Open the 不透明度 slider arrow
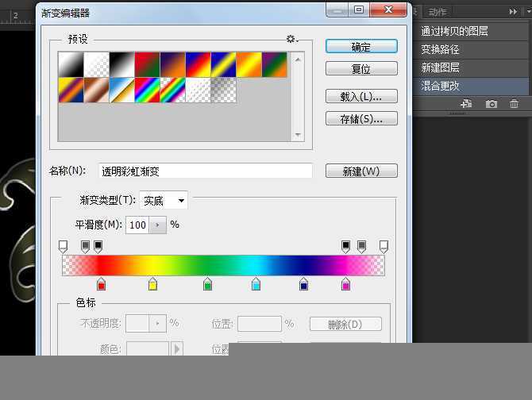The height and width of the screenshot is (400, 532). coord(158,323)
